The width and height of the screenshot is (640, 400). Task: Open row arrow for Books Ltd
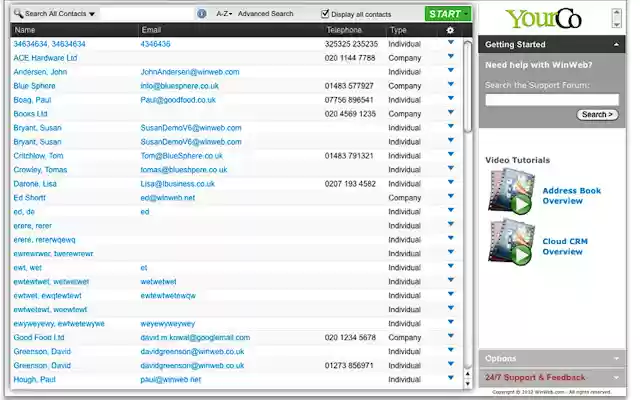tap(451, 112)
